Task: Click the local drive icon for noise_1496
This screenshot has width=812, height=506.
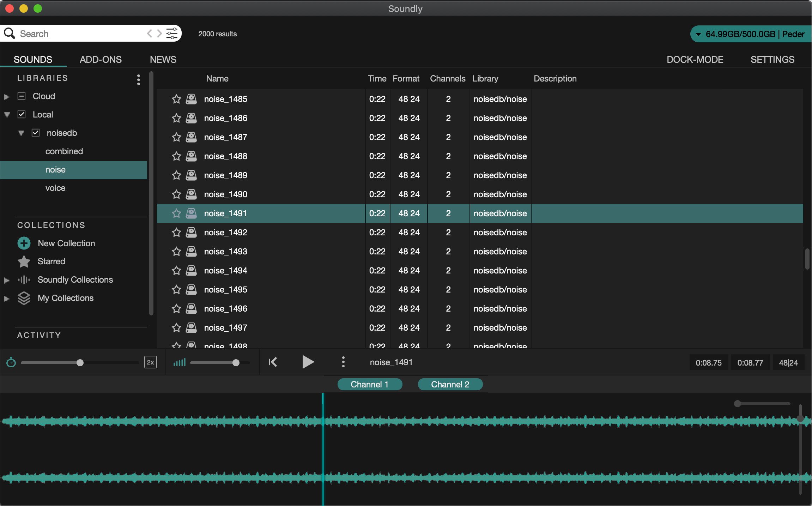Action: [191, 308]
